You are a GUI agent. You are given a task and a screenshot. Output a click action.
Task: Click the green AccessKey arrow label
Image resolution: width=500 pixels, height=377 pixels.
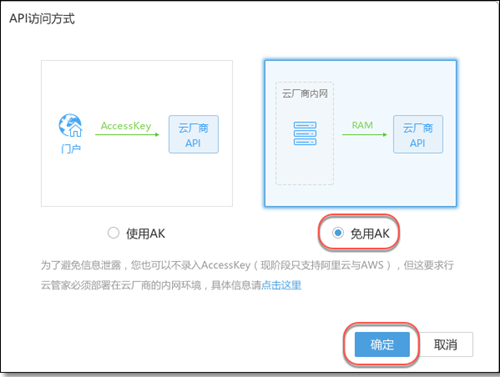126,126
